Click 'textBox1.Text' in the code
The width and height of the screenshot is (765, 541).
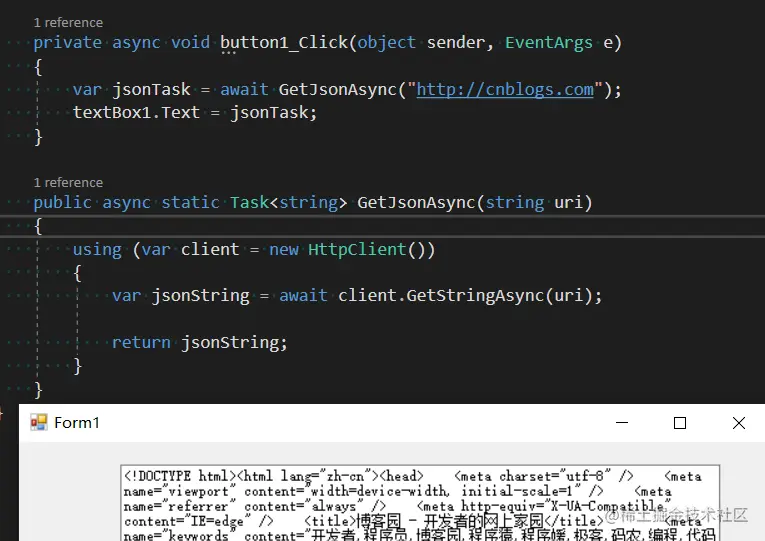[x=136, y=113]
